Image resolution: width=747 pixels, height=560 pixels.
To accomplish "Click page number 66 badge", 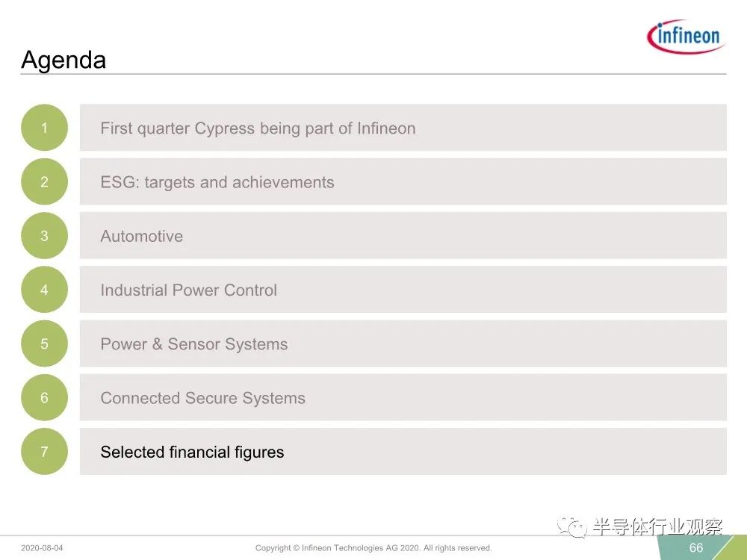I will coord(696,547).
